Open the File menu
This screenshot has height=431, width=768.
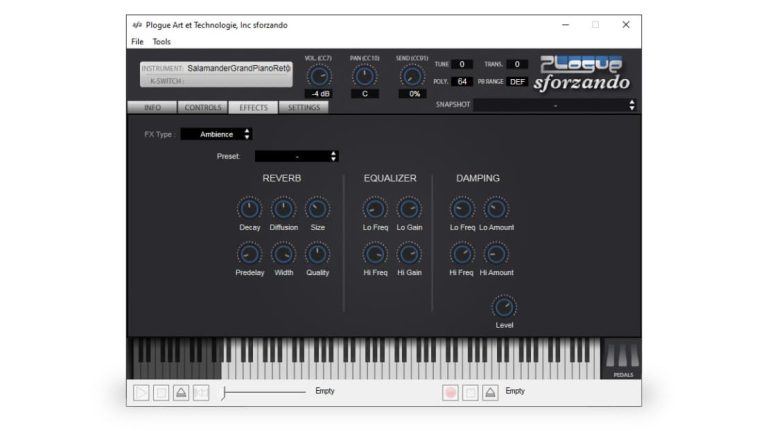click(137, 42)
